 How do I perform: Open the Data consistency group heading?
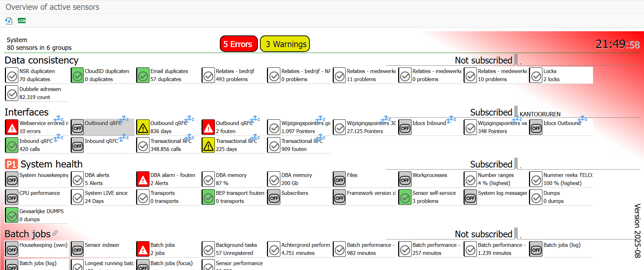tap(42, 60)
